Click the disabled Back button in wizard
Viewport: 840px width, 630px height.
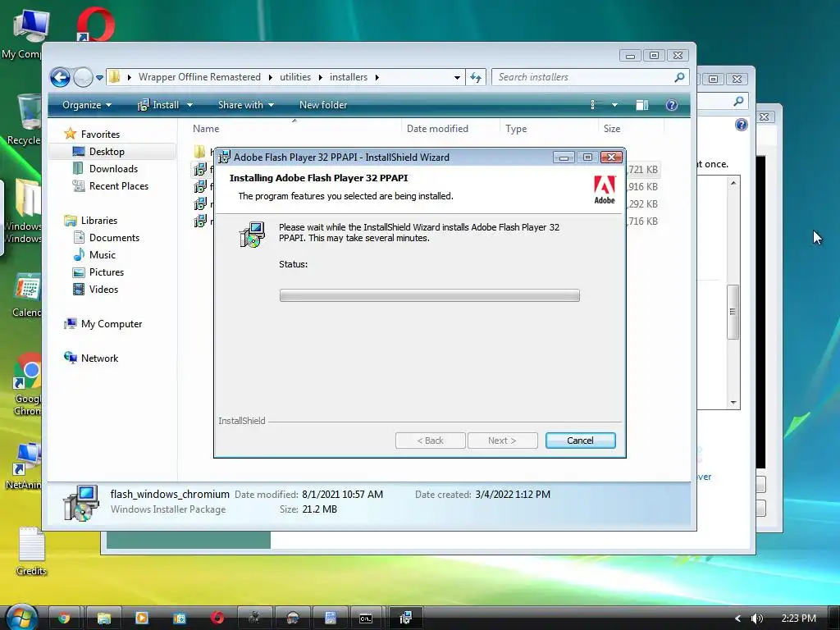(430, 441)
